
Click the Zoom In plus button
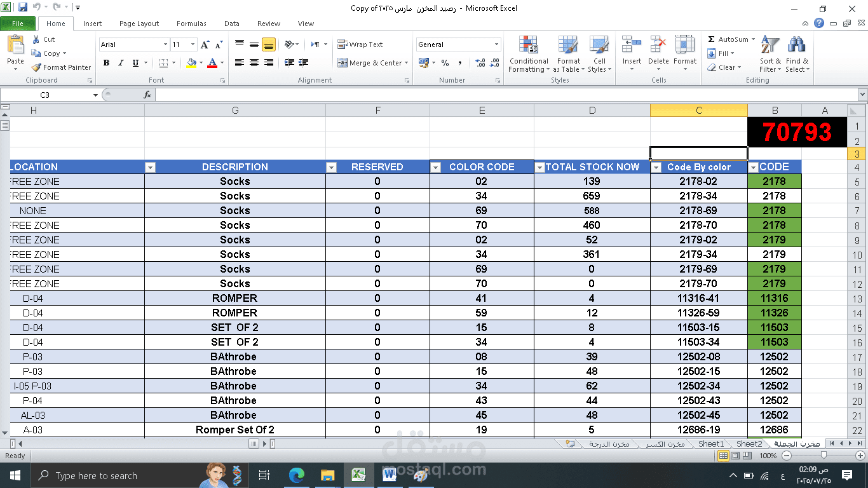coord(860,456)
